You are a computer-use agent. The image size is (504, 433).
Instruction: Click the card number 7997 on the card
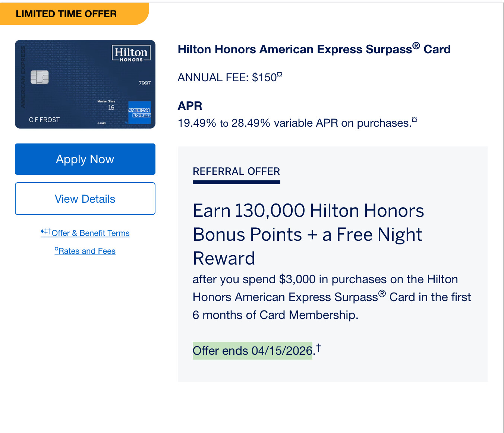tap(145, 83)
